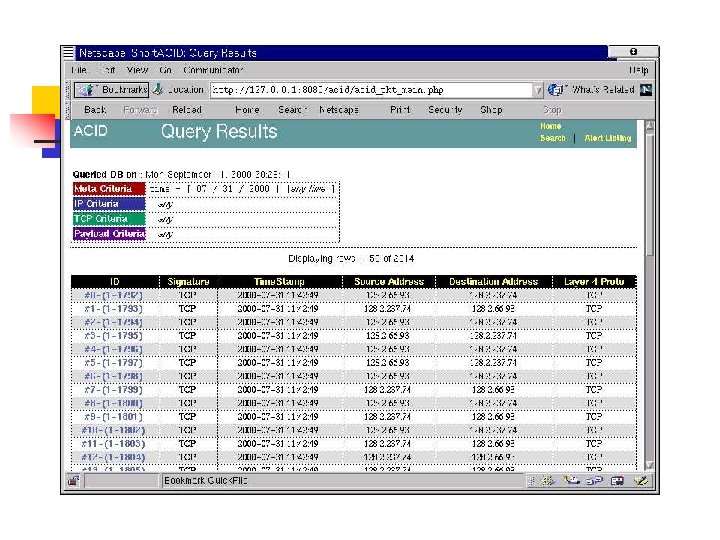Click the Netscape toolbar button

click(339, 110)
